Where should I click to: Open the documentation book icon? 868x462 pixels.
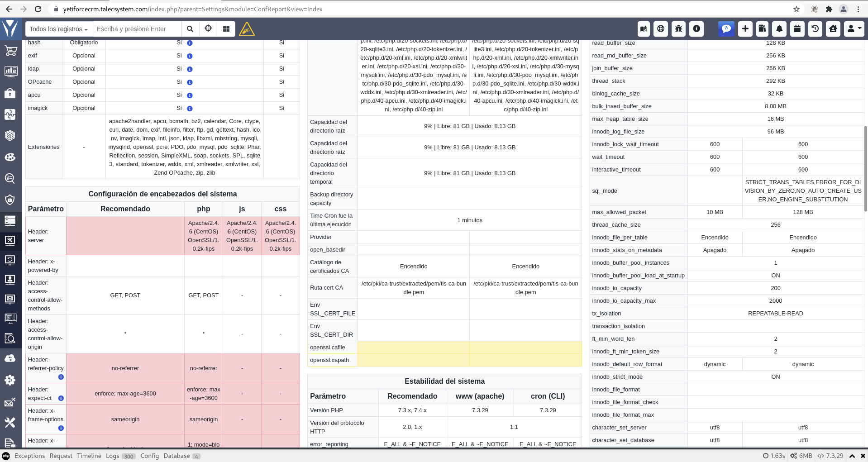coord(644,29)
